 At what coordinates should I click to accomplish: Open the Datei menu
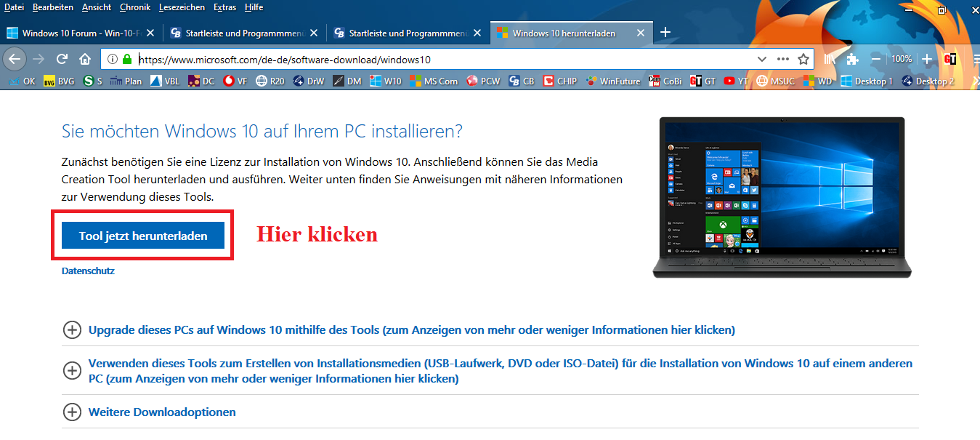coord(14,7)
